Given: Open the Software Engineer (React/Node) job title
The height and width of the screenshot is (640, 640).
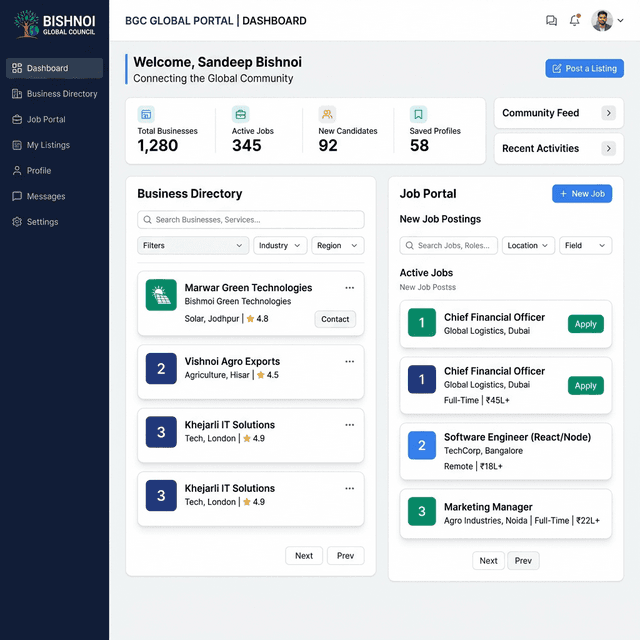Looking at the screenshot, I should pos(518,437).
